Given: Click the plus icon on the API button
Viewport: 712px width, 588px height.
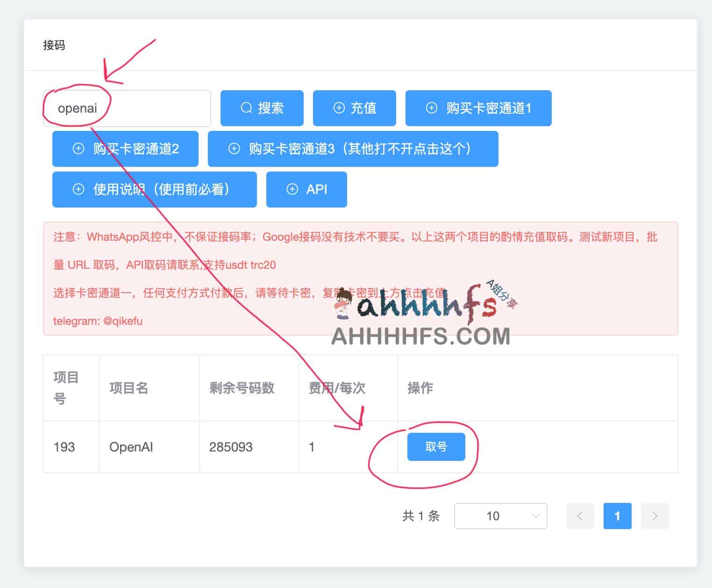Looking at the screenshot, I should (x=292, y=189).
